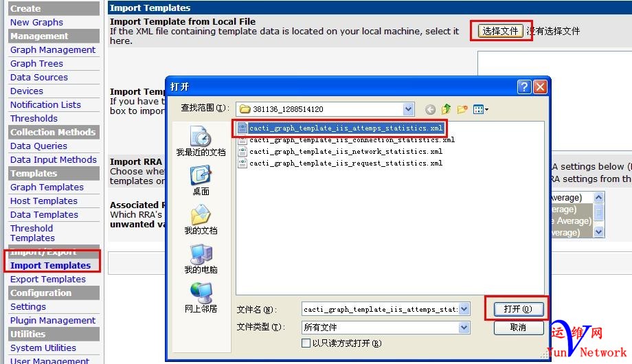Click the dialog Help question mark icon

[x=524, y=87]
